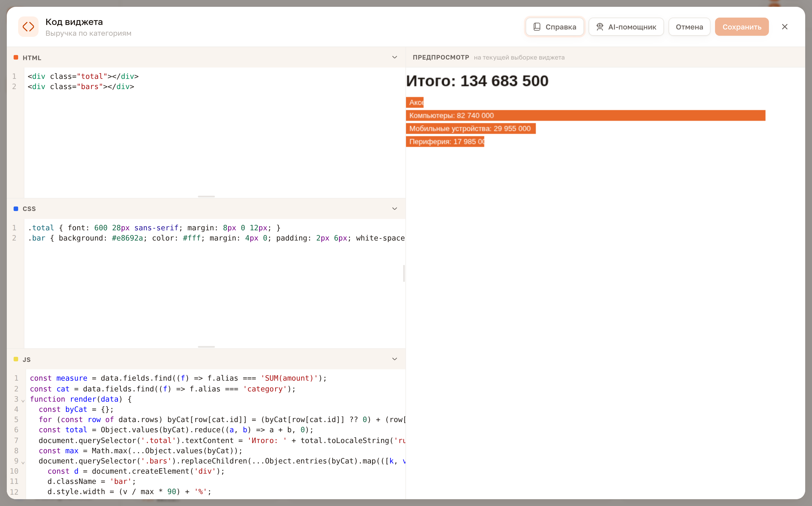This screenshot has width=812, height=506.
Task: Click the Итого: 134 683 500 heading
Action: pos(477,81)
